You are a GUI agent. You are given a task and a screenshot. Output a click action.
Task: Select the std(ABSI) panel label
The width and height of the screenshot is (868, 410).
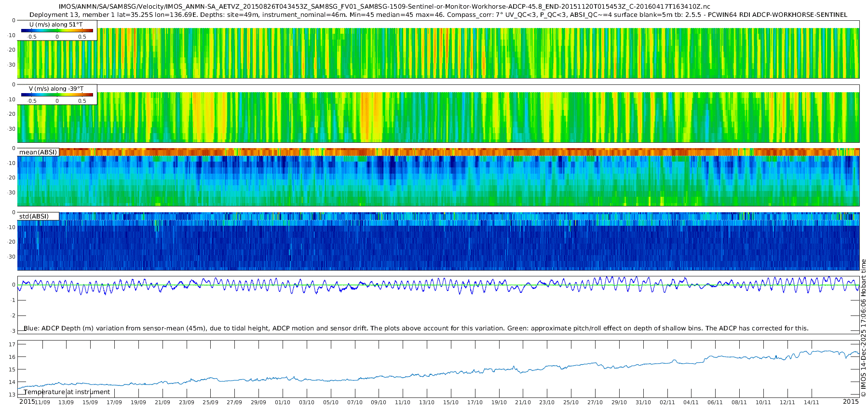34,216
